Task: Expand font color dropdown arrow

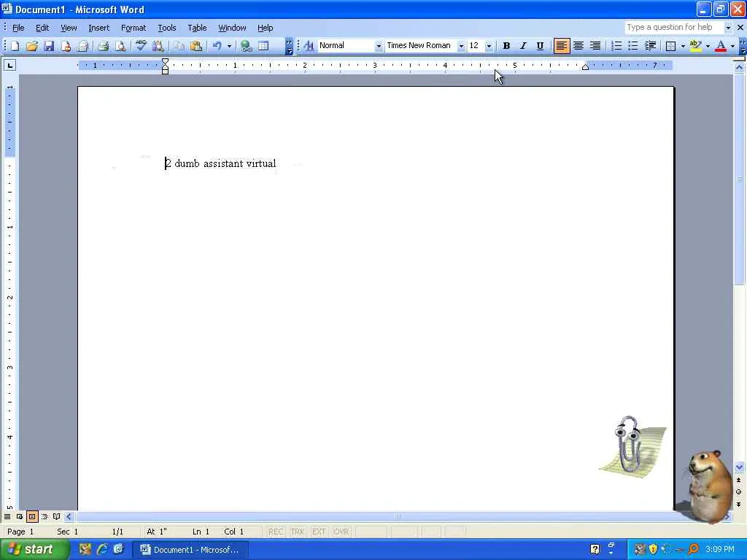Action: click(732, 46)
